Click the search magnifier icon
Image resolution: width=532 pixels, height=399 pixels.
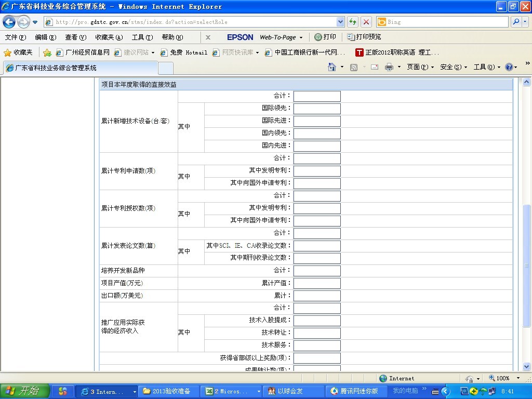[516, 22]
